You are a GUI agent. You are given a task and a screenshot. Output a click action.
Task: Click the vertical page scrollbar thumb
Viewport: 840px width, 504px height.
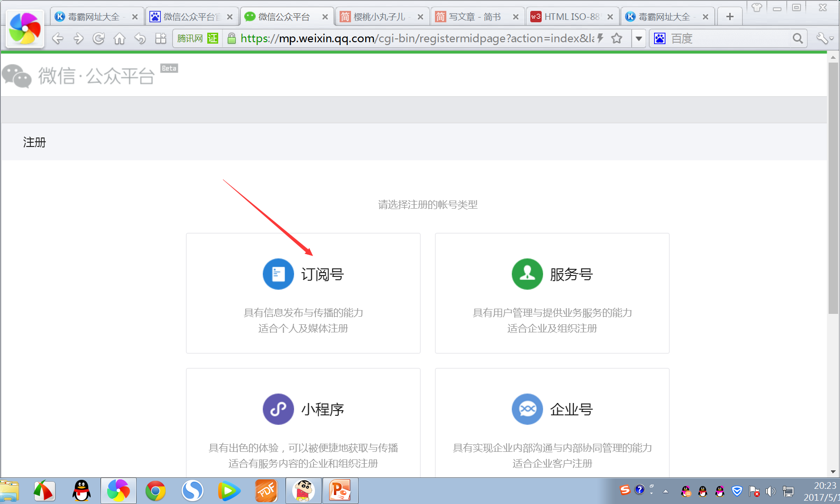(x=833, y=188)
